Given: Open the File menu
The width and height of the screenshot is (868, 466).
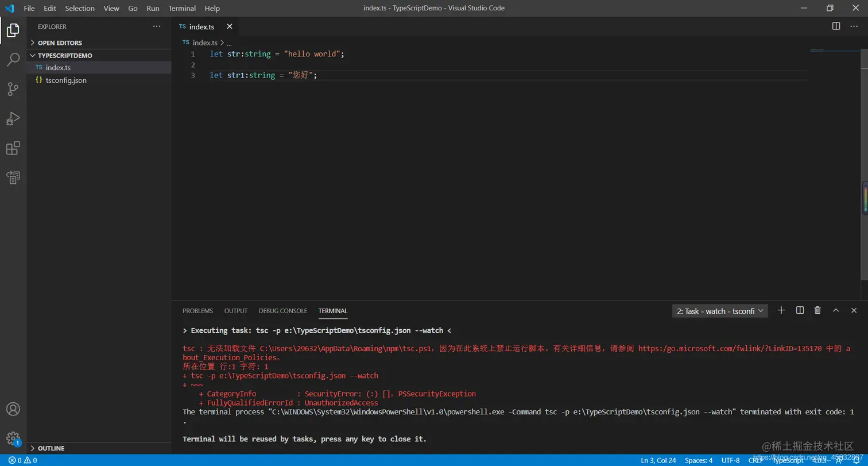Looking at the screenshot, I should pyautogui.click(x=29, y=8).
